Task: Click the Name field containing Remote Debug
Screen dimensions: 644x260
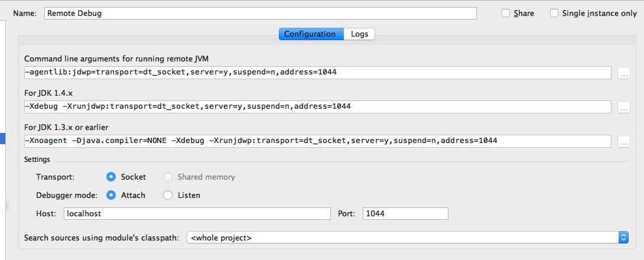Action: pyautogui.click(x=260, y=14)
